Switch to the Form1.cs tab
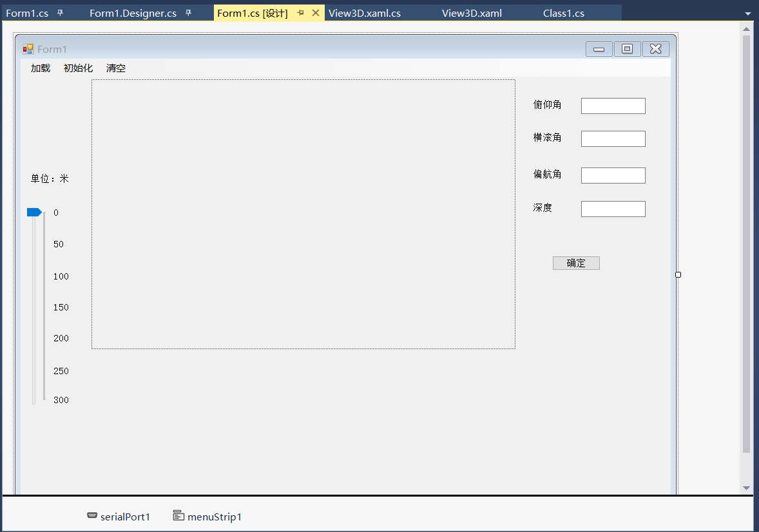Screen dimensions: 759x532 27,14
